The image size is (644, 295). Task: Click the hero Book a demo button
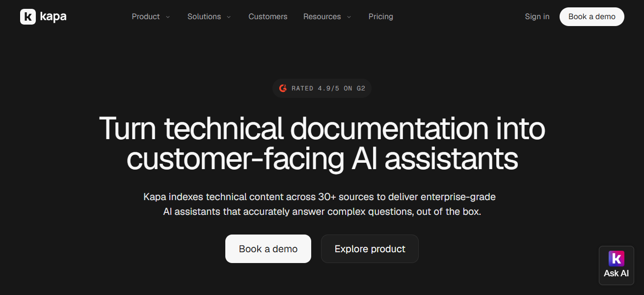[268, 249]
